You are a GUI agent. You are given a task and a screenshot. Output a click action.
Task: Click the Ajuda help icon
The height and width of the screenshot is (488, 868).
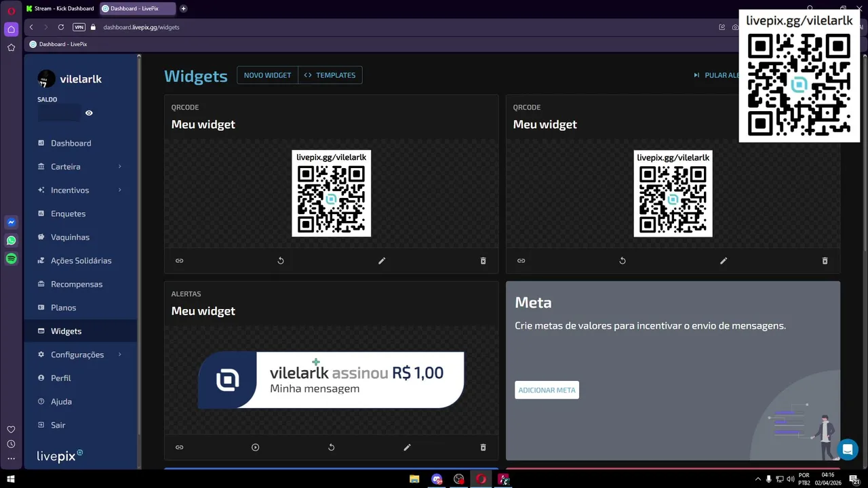pos(41,401)
